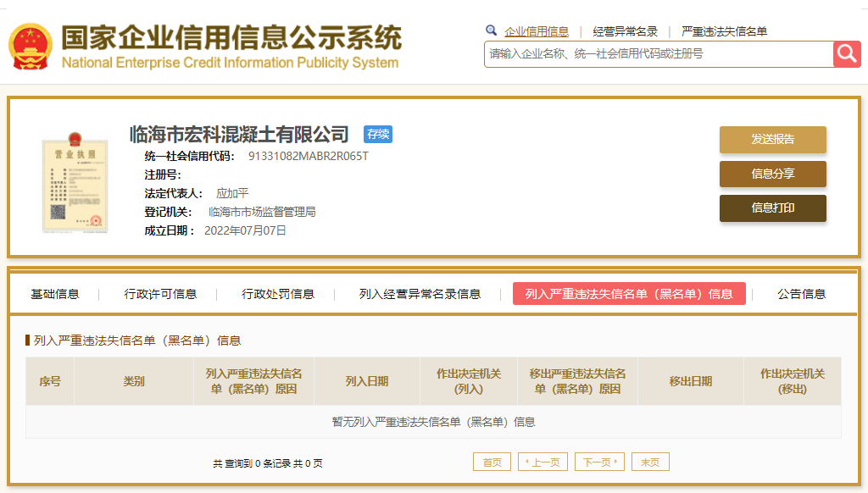Click the legal representative name 应加平
The width and height of the screenshot is (868, 493).
tap(232, 193)
